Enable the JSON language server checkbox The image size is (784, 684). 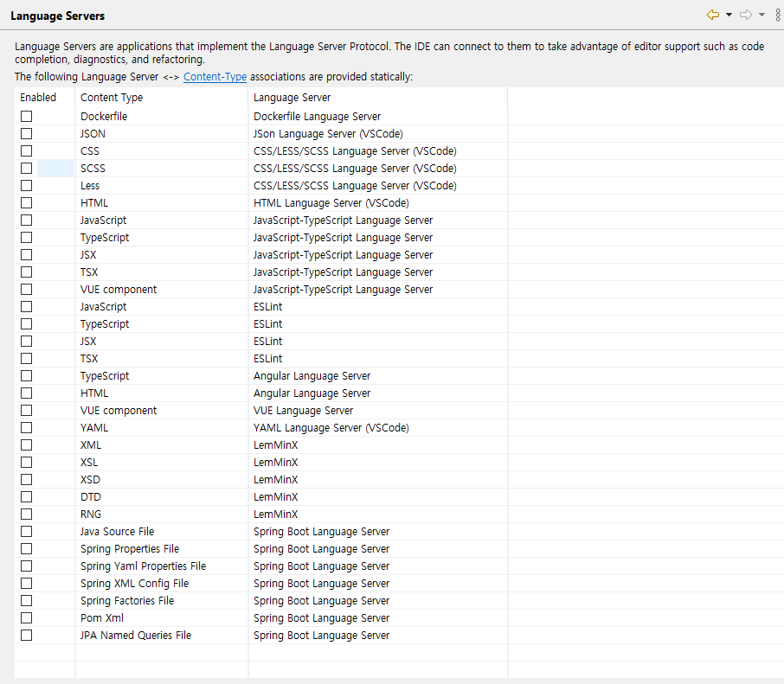(27, 134)
